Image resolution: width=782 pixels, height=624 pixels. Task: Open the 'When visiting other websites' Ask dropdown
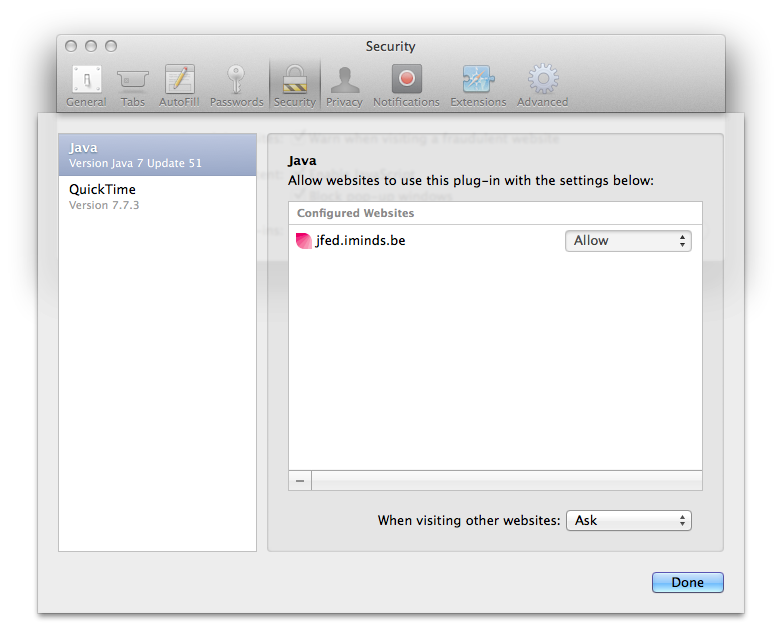[628, 521]
